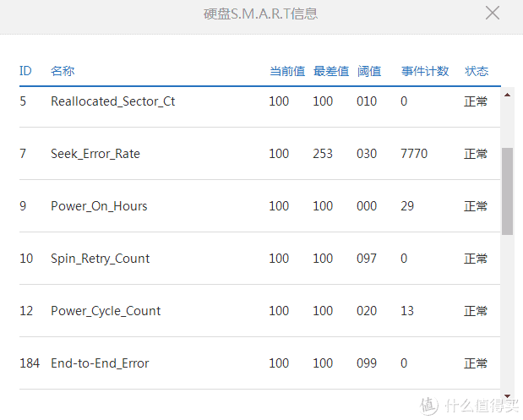
Task: Click 正常 status of Reallocated_Sector_Ct row
Action: pyautogui.click(x=476, y=101)
